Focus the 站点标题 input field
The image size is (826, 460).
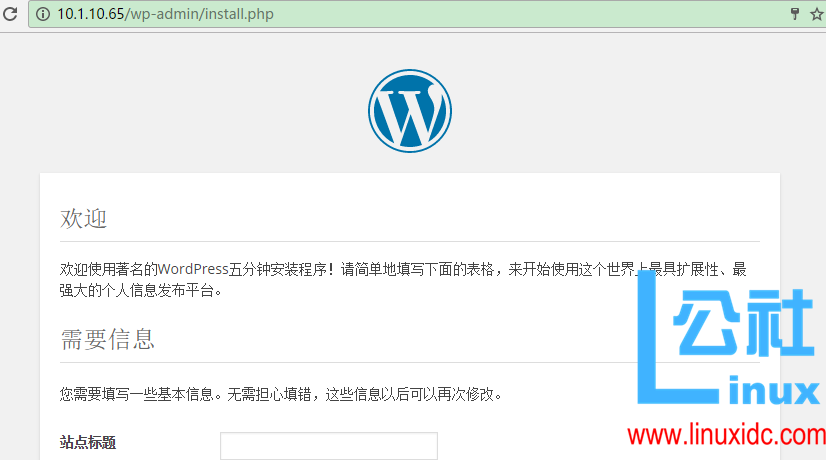[x=329, y=446]
